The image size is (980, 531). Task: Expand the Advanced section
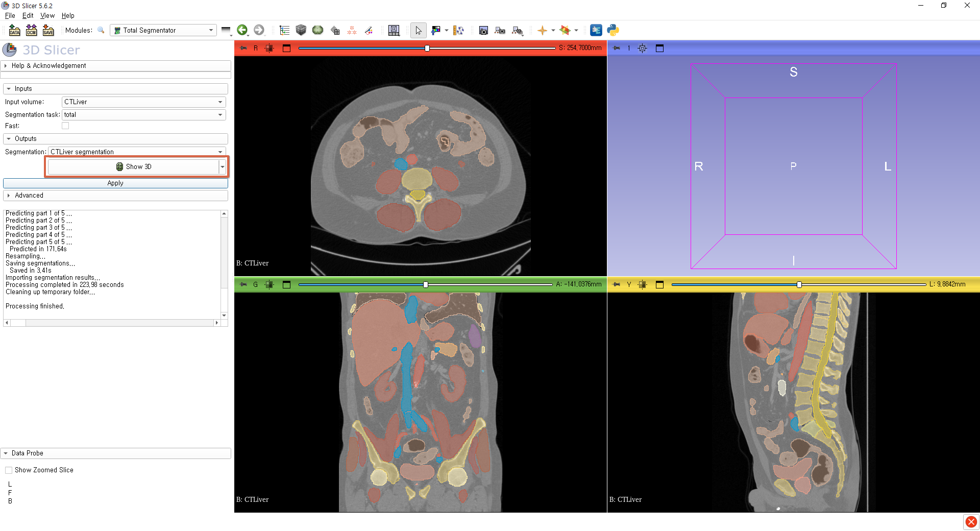coord(115,195)
